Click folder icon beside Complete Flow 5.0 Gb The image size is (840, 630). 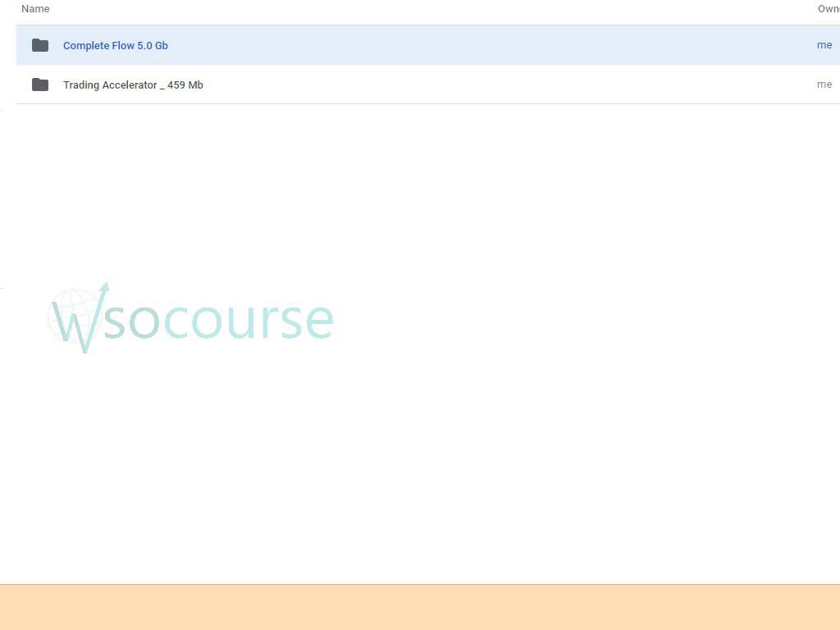(x=40, y=45)
